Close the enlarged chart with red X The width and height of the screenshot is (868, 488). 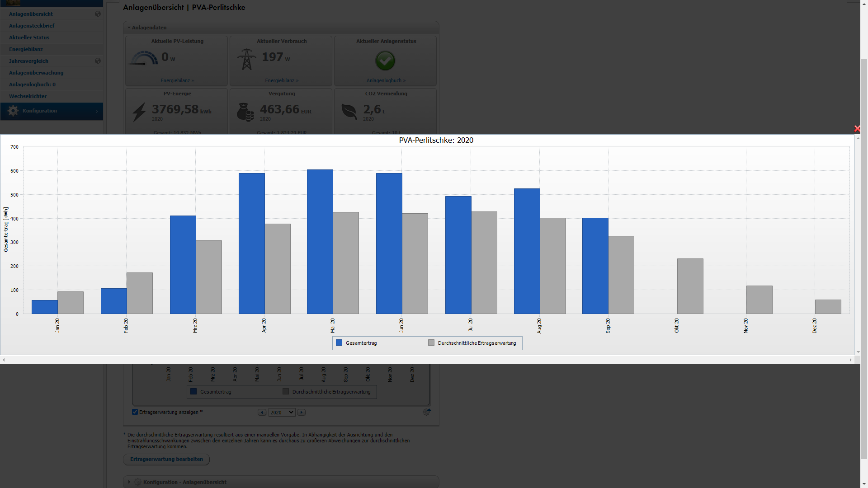857,129
